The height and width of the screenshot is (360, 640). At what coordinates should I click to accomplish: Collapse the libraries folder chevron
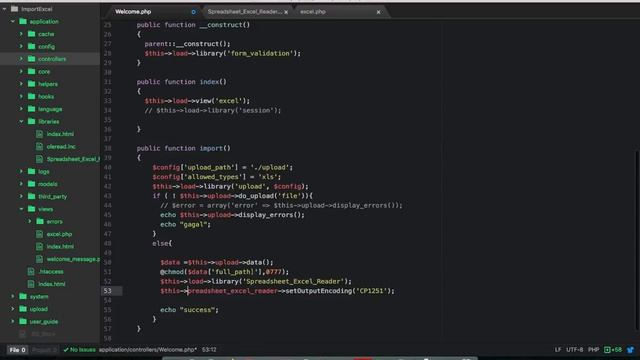21,121
